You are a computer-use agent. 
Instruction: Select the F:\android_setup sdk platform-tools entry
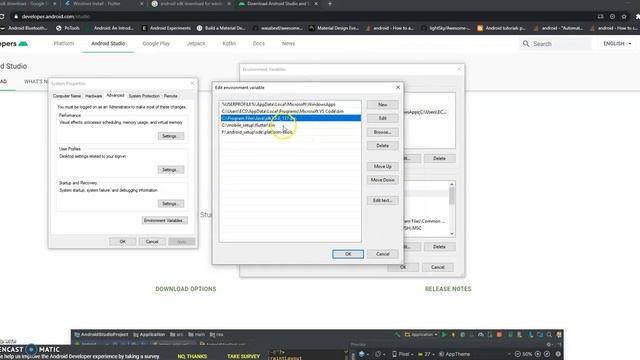click(290, 132)
